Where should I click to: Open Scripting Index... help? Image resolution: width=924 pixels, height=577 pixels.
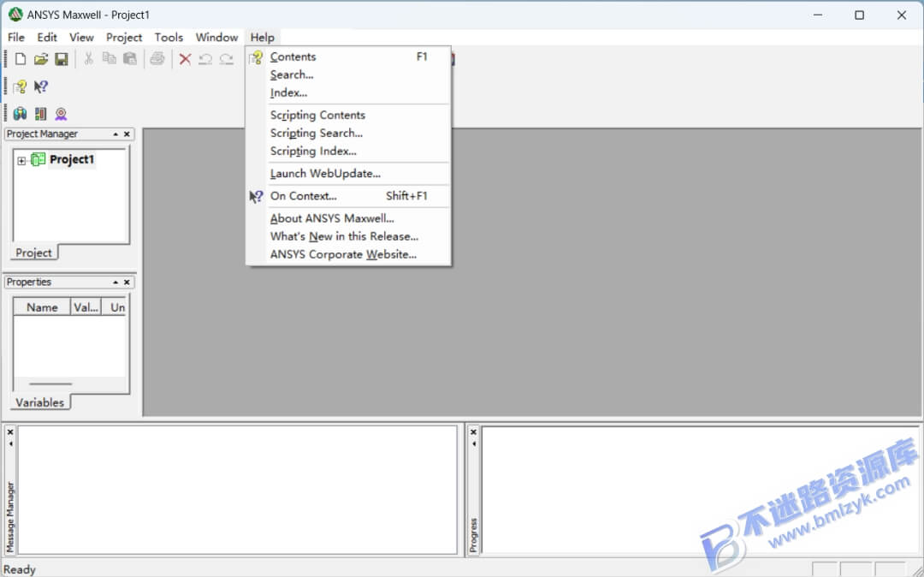348,151
